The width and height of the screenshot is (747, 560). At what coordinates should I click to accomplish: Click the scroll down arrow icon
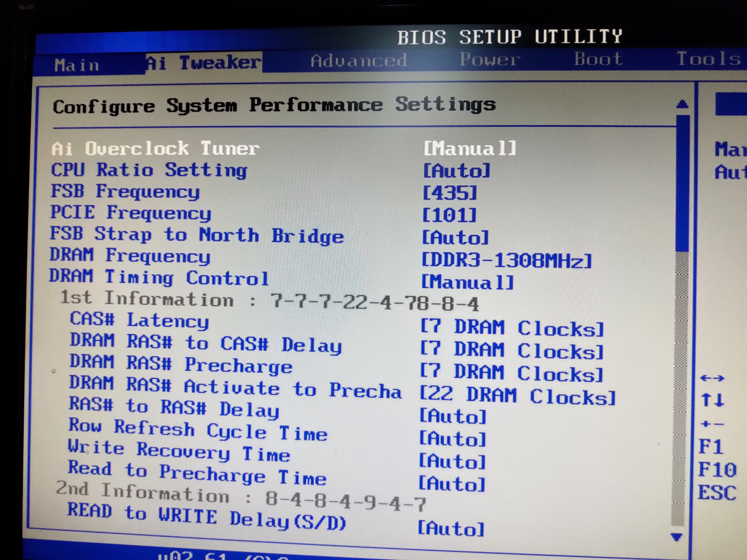676,537
